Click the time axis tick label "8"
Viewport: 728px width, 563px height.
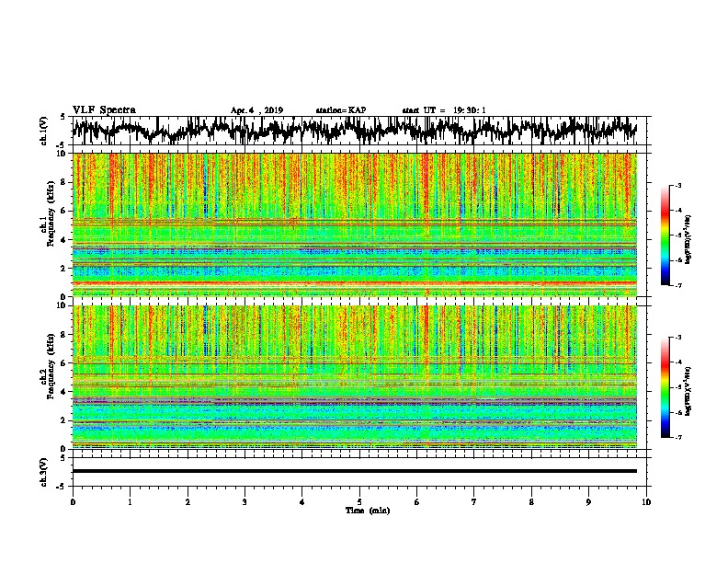pyautogui.click(x=531, y=502)
